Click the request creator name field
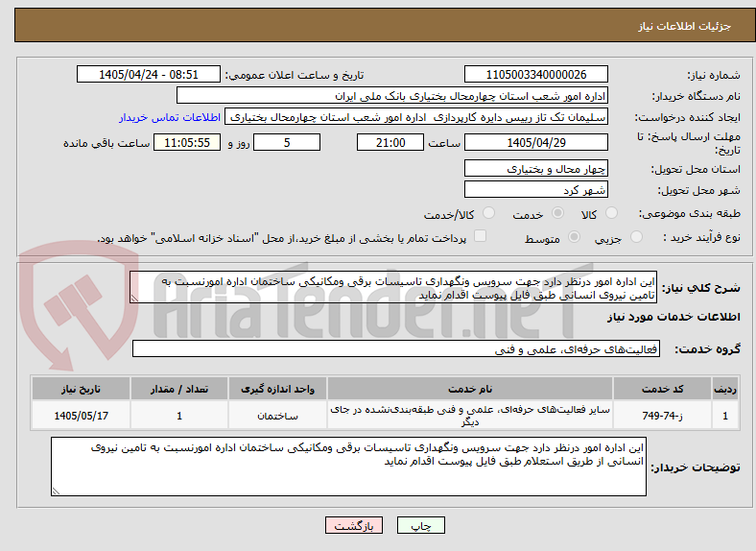Screen dimensions: 756x551 (416, 117)
